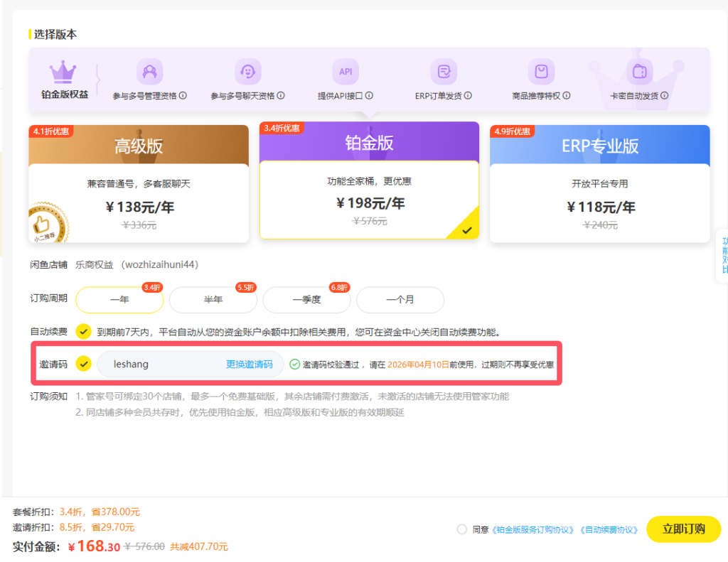Click the leshang invitation code field

(x=156, y=364)
